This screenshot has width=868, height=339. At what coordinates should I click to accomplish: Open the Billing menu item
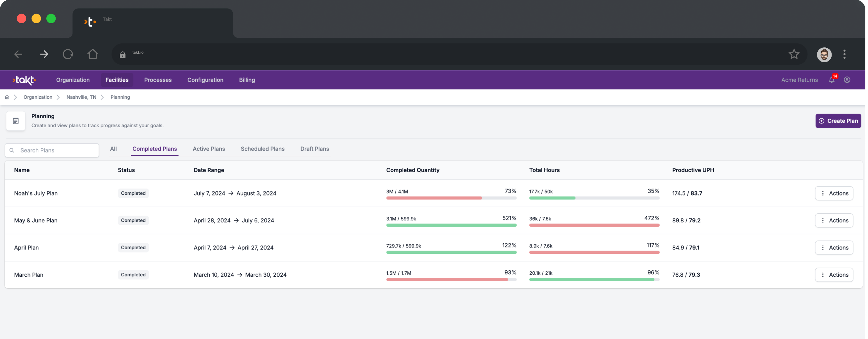(x=247, y=80)
